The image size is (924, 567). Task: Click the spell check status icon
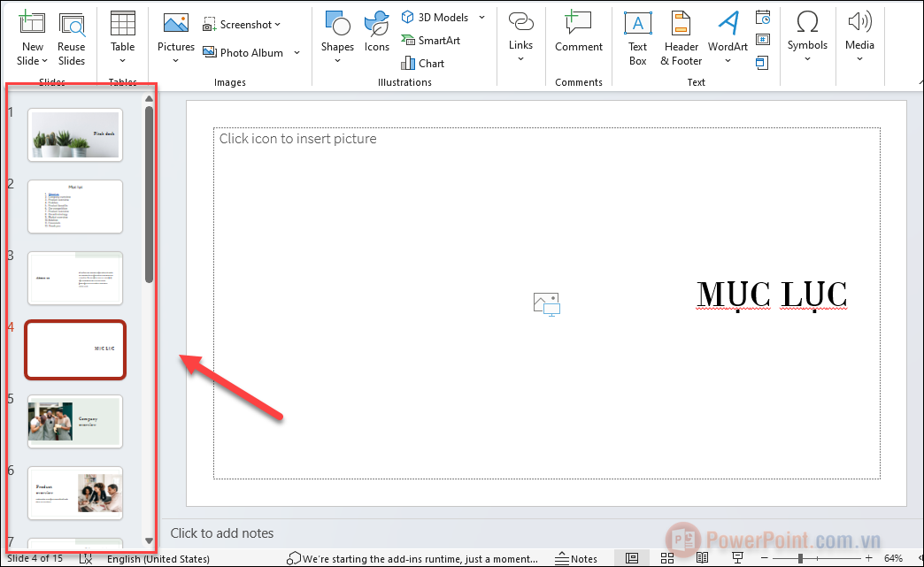click(86, 558)
